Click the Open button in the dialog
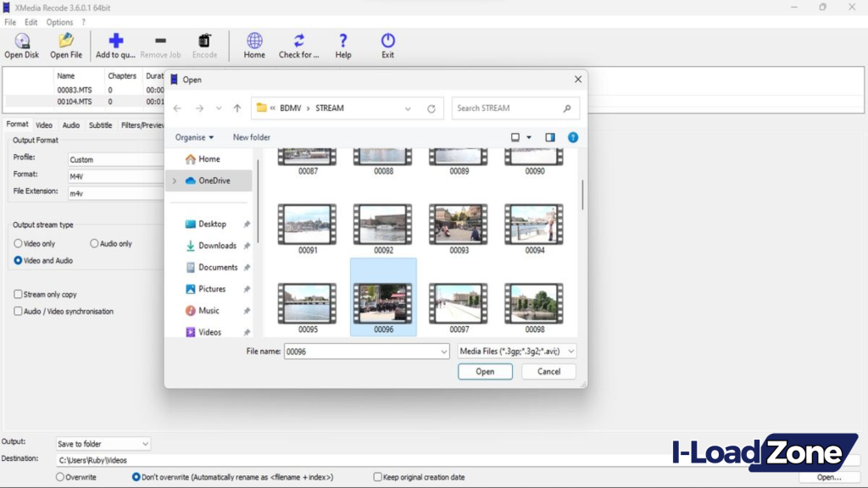 pos(484,371)
